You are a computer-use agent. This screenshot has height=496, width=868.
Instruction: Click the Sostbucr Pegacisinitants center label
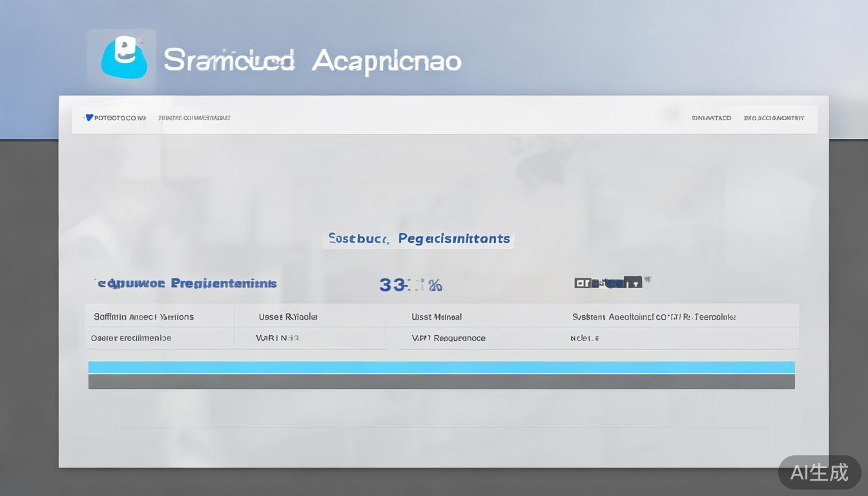(x=418, y=238)
